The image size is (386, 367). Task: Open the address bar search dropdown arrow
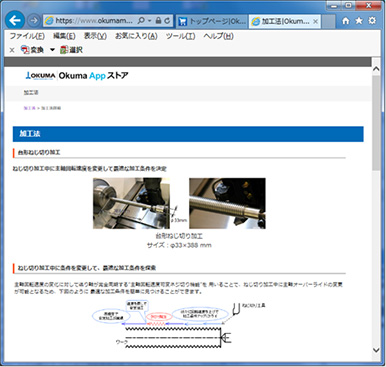149,21
